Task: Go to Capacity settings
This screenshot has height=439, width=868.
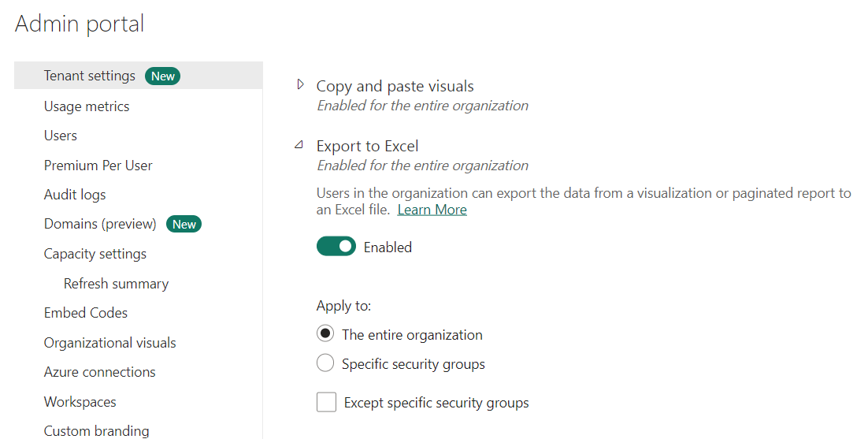Action: coord(95,254)
